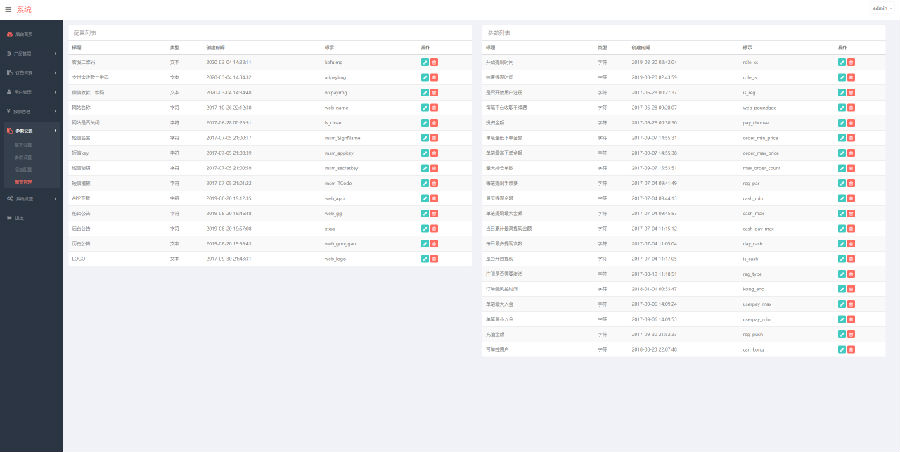Open the admin user dropdown
This screenshot has height=452, width=900.
point(882,9)
